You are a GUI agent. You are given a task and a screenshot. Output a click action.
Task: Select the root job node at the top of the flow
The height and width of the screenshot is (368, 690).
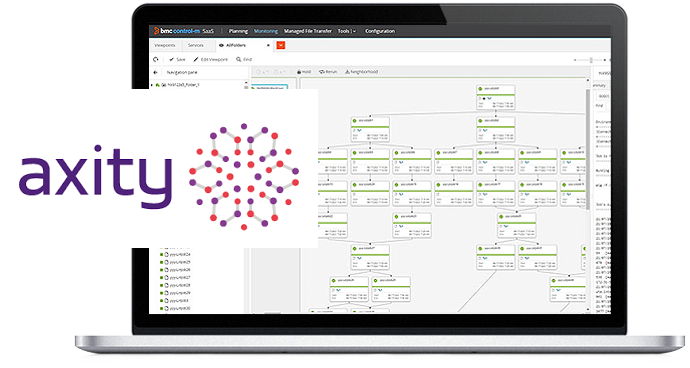tap(495, 97)
